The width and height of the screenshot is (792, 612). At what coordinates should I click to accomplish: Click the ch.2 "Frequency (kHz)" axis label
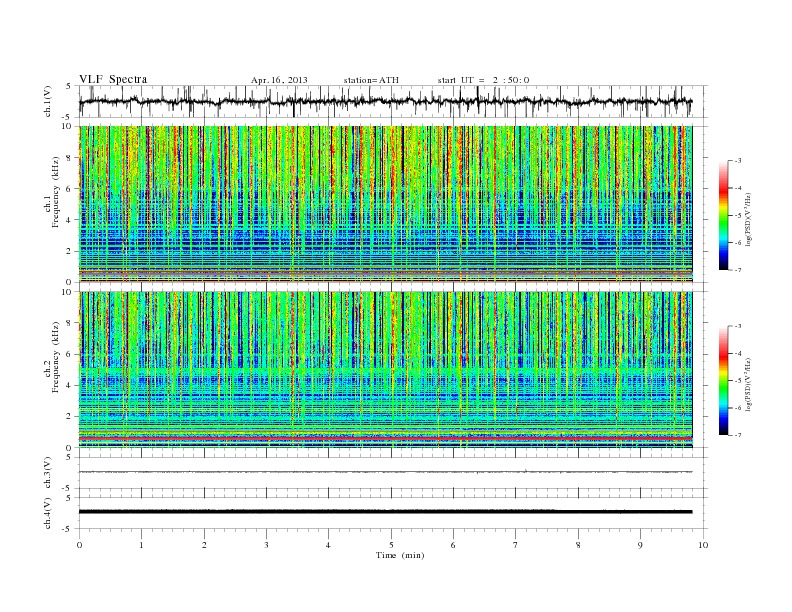click(x=56, y=356)
